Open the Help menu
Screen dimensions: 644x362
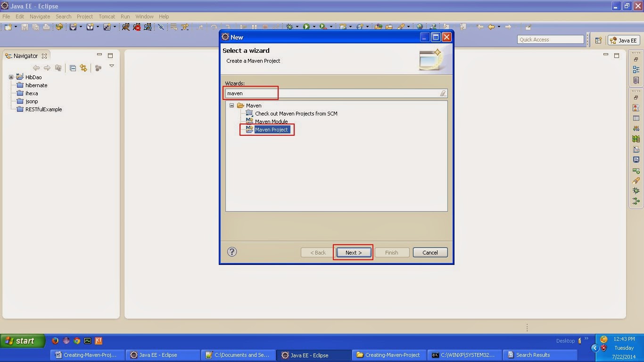tap(164, 16)
